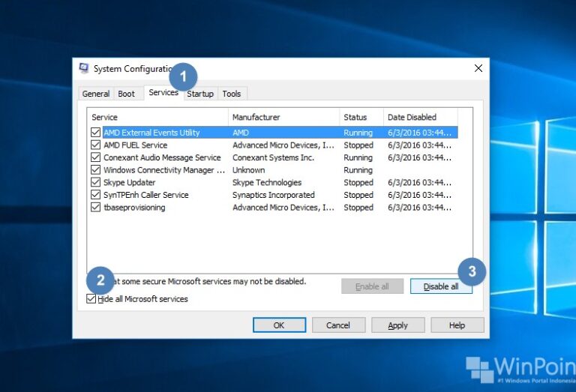Image resolution: width=576 pixels, height=392 pixels.
Task: Click the Synaptics Incorporated manufacturer cell
Action: coord(274,195)
